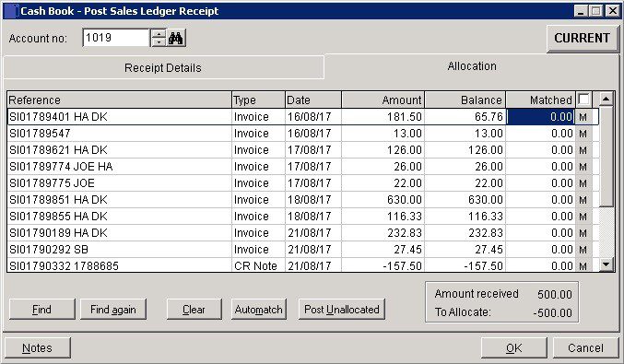The height and width of the screenshot is (364, 624).
Task: Click the CR Note type cell
Action: click(x=258, y=265)
